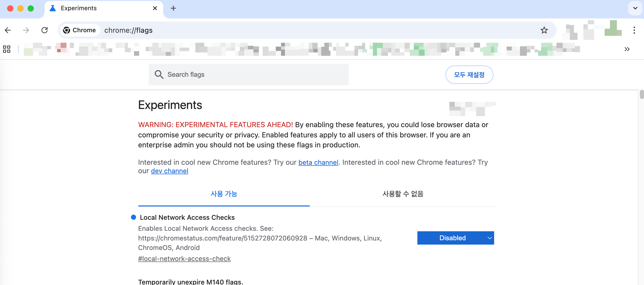Viewport: 644px width, 285px height.
Task: Bookmark this page with star icon
Action: [544, 30]
